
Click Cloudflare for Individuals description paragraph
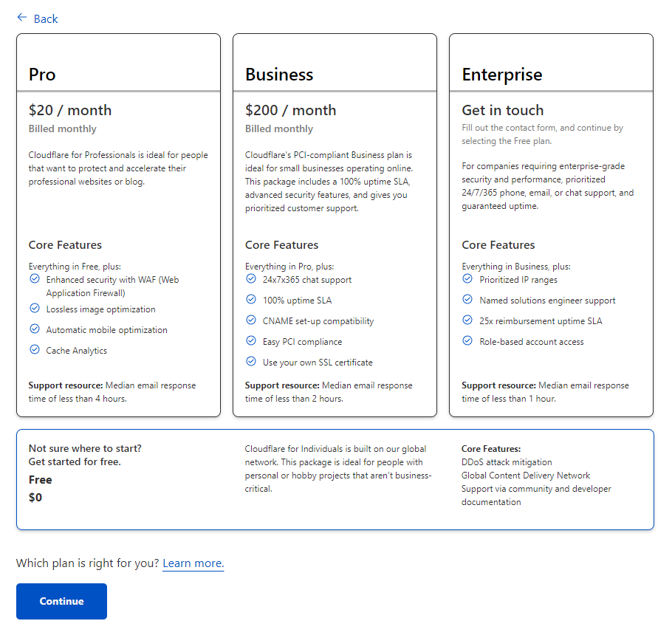(338, 469)
